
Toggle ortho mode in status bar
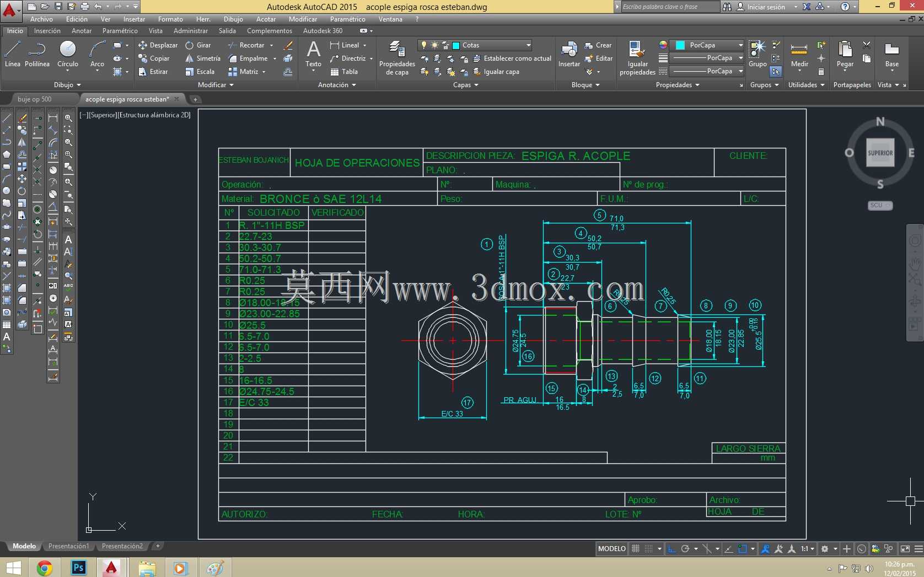tap(671, 549)
